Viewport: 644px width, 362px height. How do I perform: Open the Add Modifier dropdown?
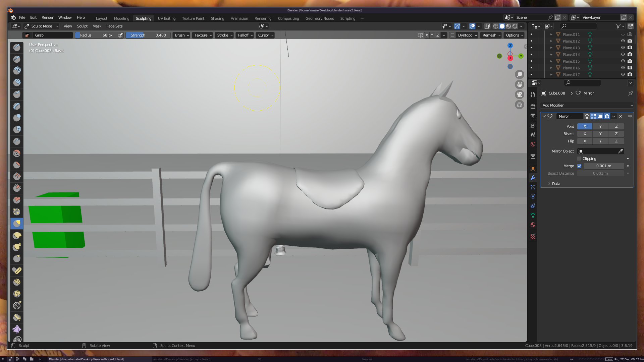(587, 105)
